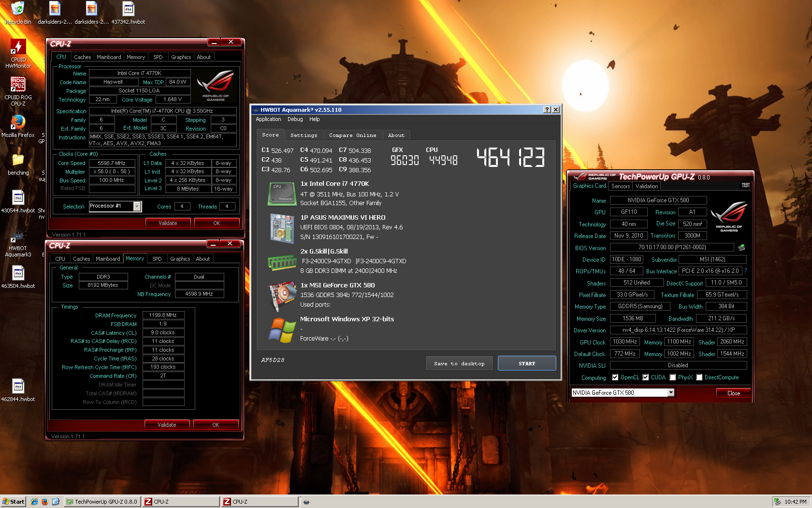Switch to Compare Online tab
The height and width of the screenshot is (508, 812).
tap(353, 135)
